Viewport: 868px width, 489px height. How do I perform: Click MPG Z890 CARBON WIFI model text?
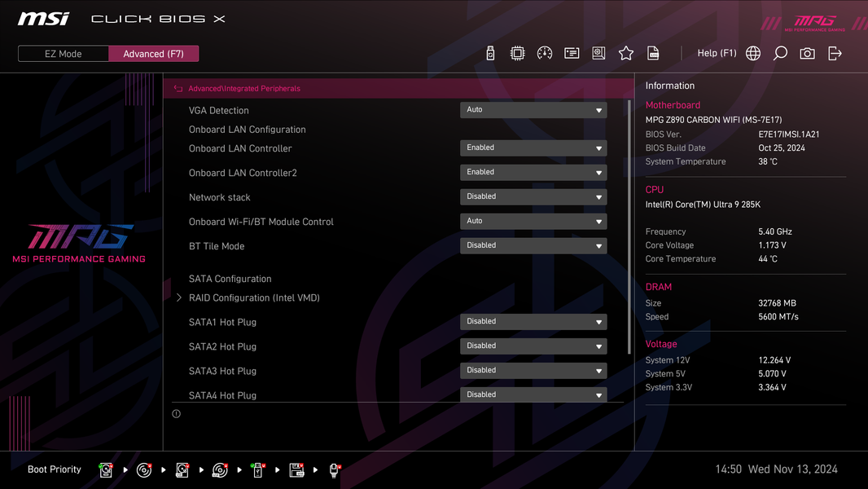coord(713,120)
